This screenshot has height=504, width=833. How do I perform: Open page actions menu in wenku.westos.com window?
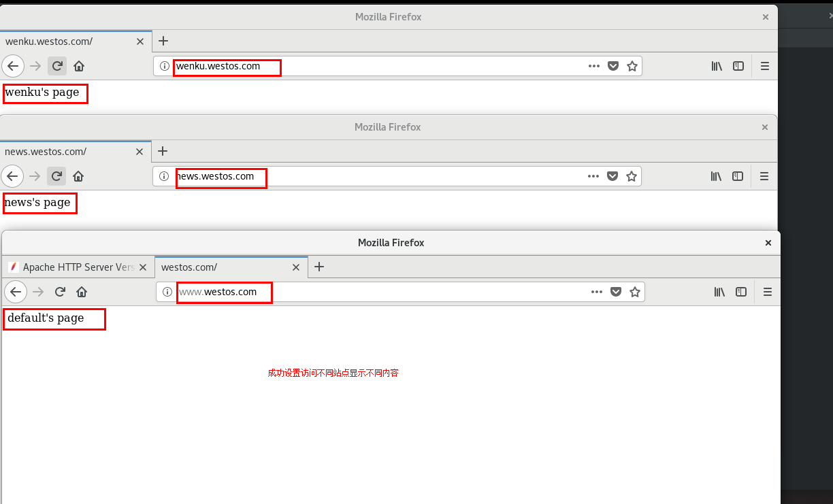coord(594,66)
